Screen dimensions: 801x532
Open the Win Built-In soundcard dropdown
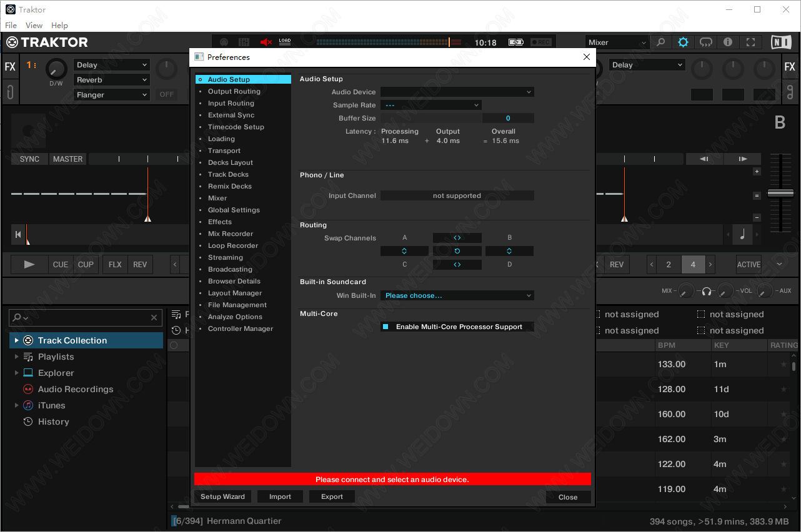pos(457,295)
